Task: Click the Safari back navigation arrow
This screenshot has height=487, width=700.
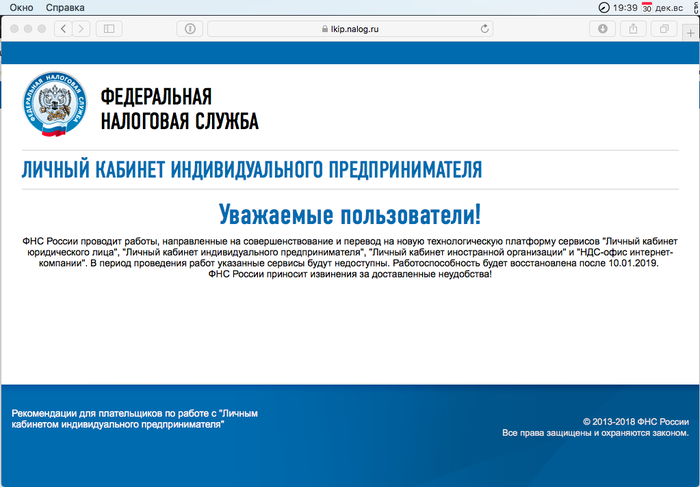Action: 63,29
